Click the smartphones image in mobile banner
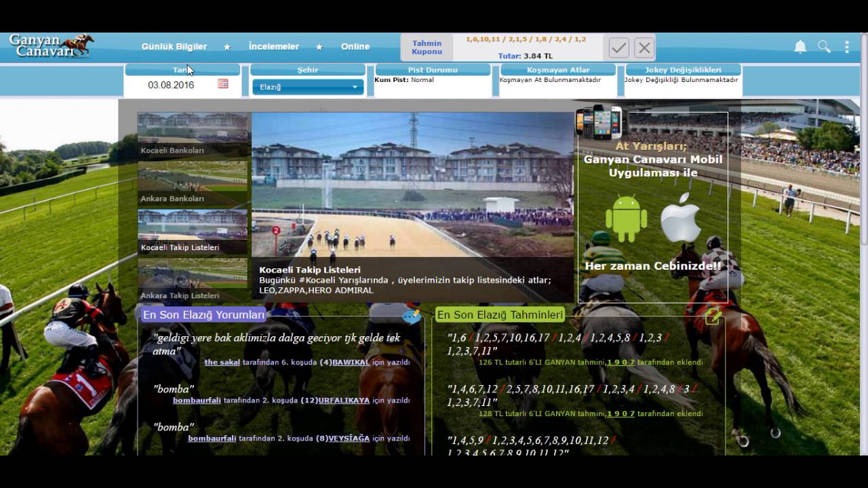This screenshot has height=488, width=868. 599,123
